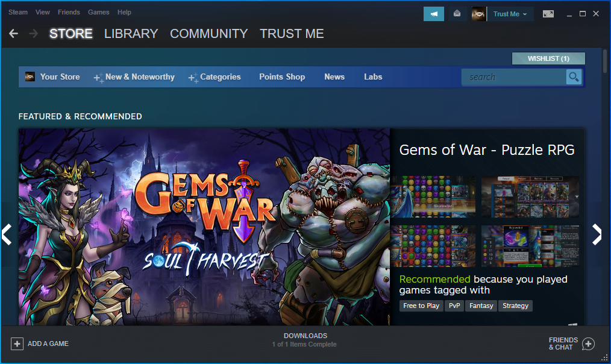Open the inbox envelope icon
This screenshot has height=364, width=611.
457,14
